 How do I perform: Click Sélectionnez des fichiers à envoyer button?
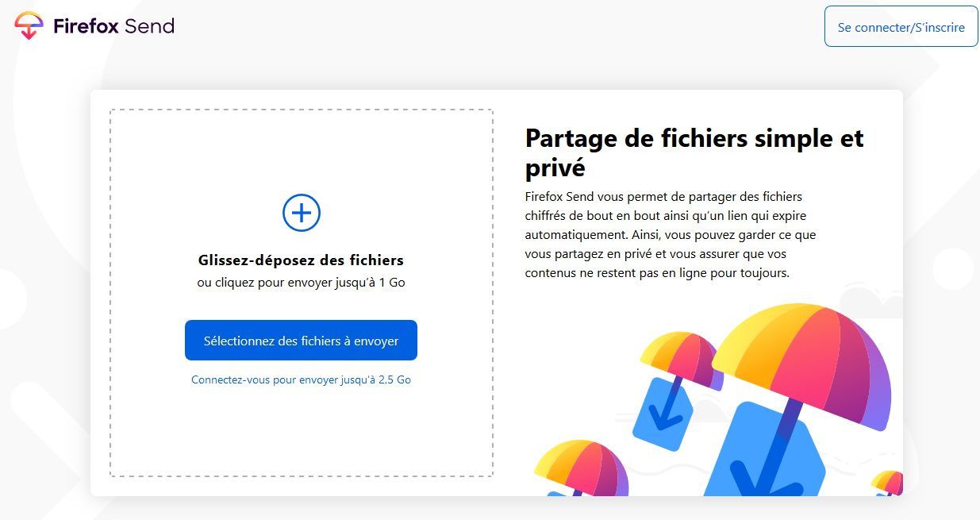pos(301,341)
